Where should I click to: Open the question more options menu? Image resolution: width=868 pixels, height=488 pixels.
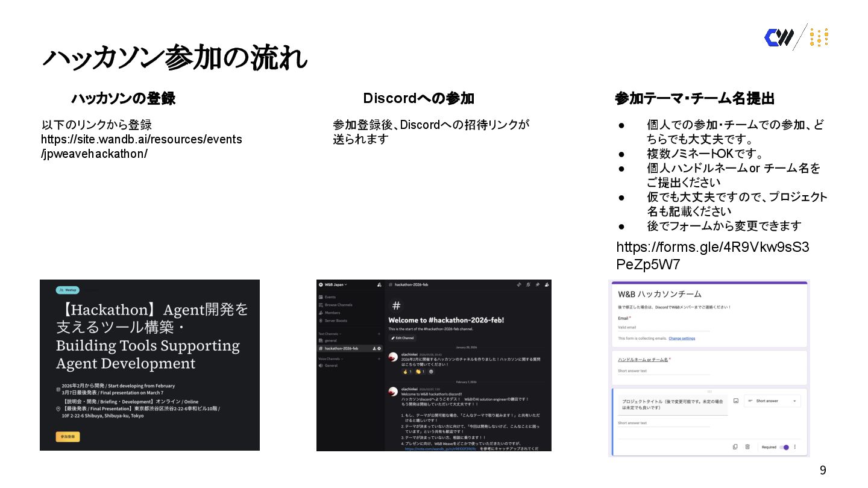pyautogui.click(x=795, y=446)
